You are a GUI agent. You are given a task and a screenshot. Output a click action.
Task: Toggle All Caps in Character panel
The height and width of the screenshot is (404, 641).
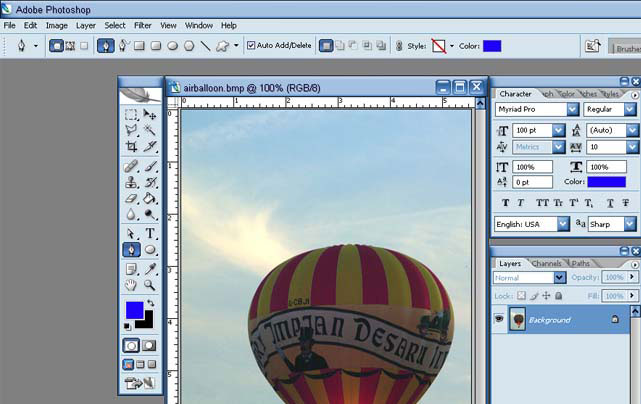coord(542,202)
